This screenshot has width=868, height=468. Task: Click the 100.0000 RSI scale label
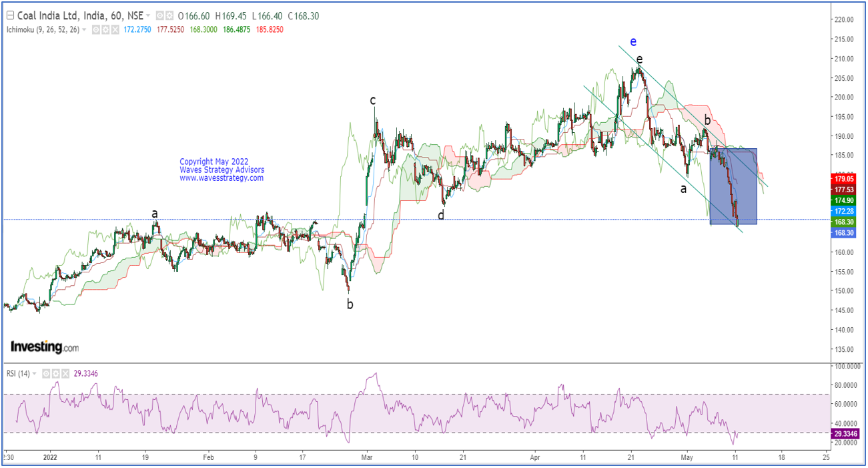[846, 367]
